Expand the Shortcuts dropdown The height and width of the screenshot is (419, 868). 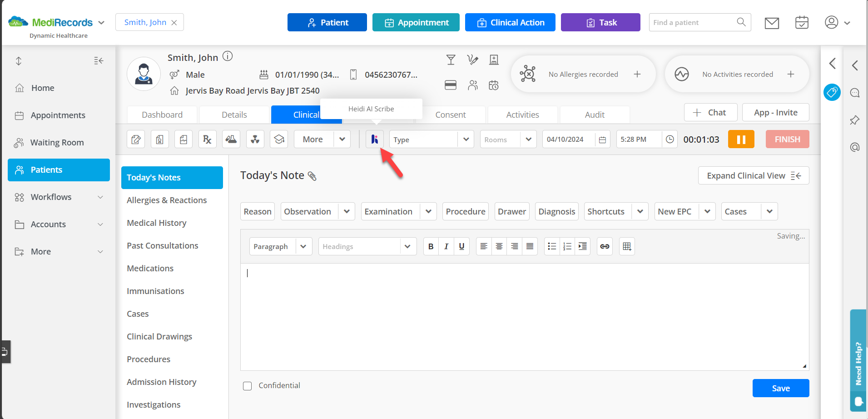[x=616, y=211]
